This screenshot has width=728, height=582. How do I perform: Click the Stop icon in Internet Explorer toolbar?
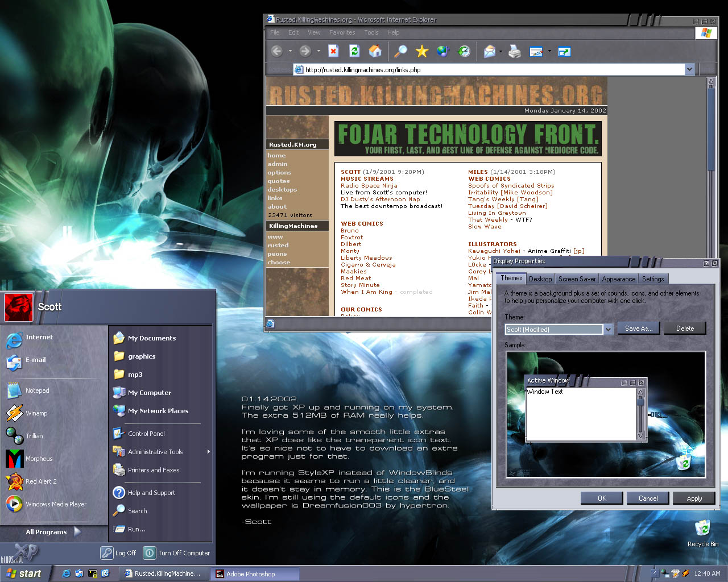[334, 51]
